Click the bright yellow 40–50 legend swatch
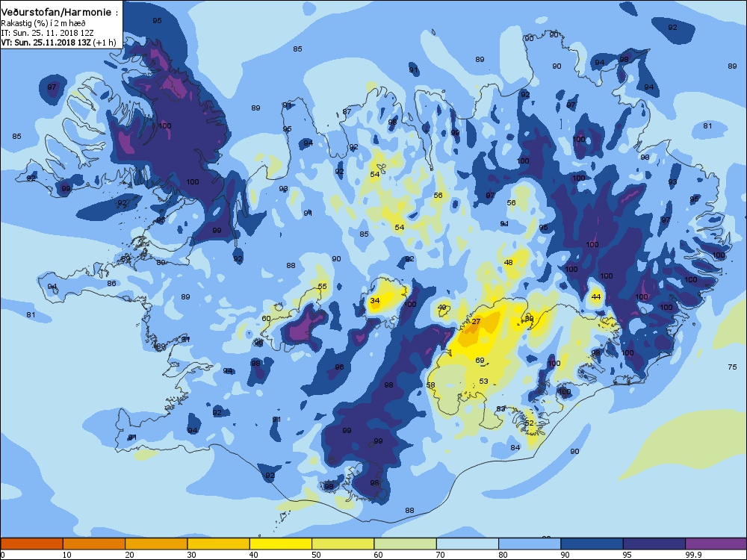This screenshot has width=747, height=560. tap(281, 544)
